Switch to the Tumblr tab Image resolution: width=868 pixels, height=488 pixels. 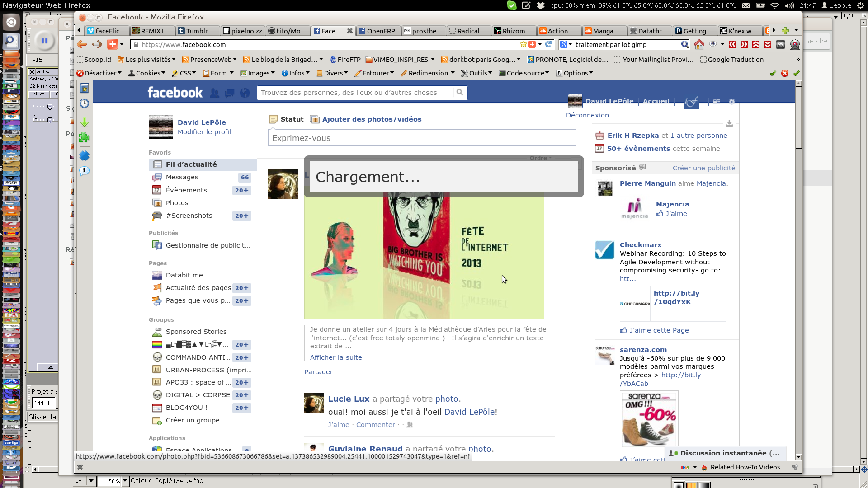(x=196, y=31)
